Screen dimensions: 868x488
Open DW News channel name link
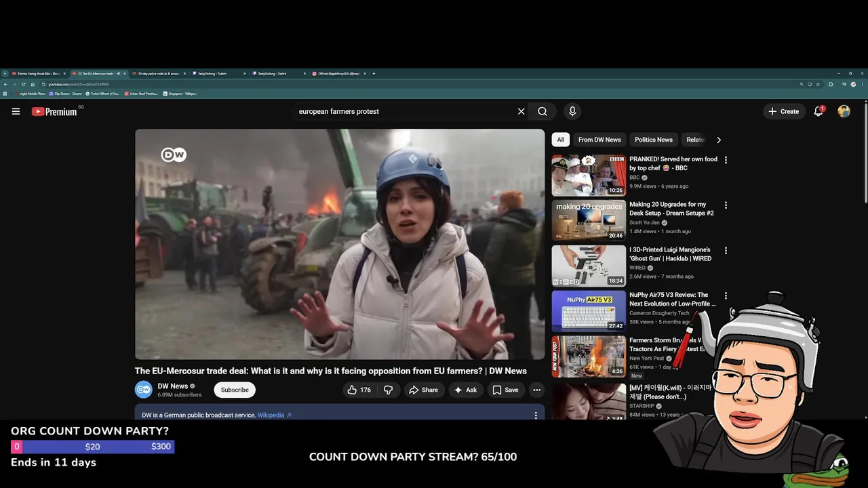click(173, 386)
